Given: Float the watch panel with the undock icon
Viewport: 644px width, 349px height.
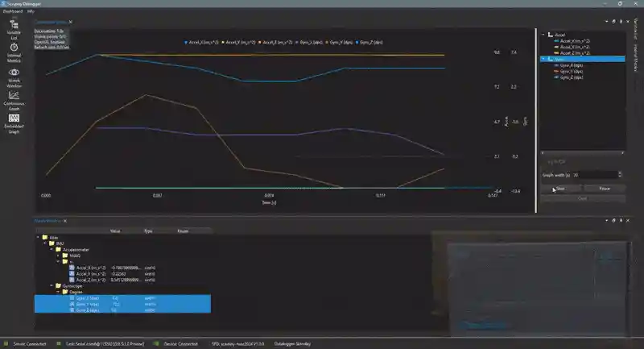Looking at the screenshot, I should pyautogui.click(x=613, y=220).
